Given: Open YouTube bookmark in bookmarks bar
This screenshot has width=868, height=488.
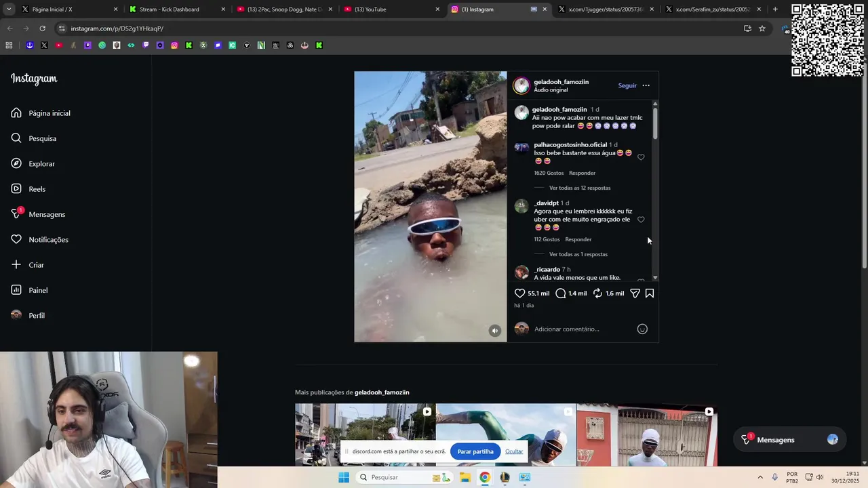Looking at the screenshot, I should click(59, 45).
